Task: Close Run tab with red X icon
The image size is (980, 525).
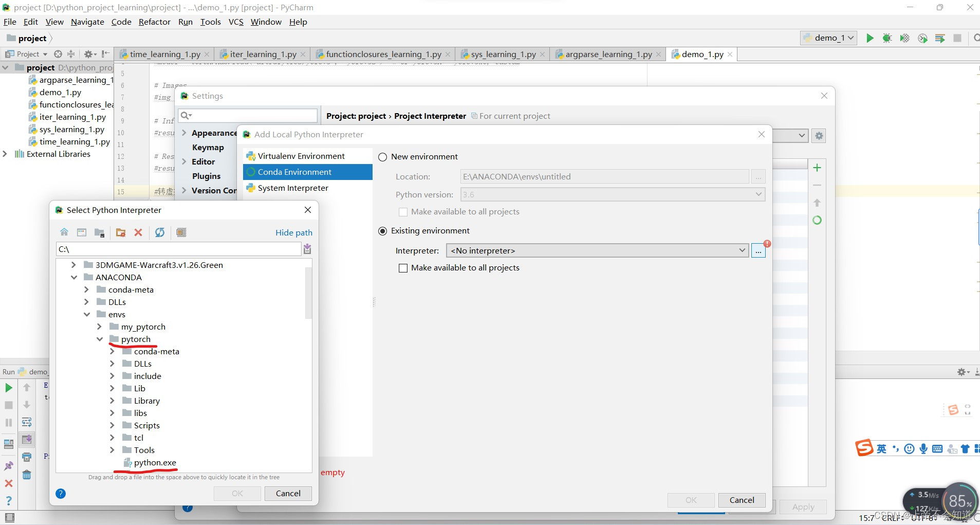Action: pos(9,483)
